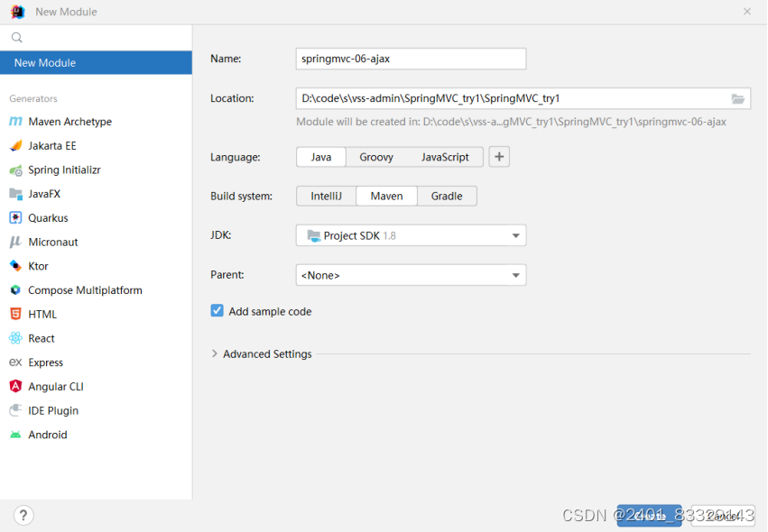The height and width of the screenshot is (532, 768).
Task: Select the IDE Plugin label
Action: tap(53, 410)
